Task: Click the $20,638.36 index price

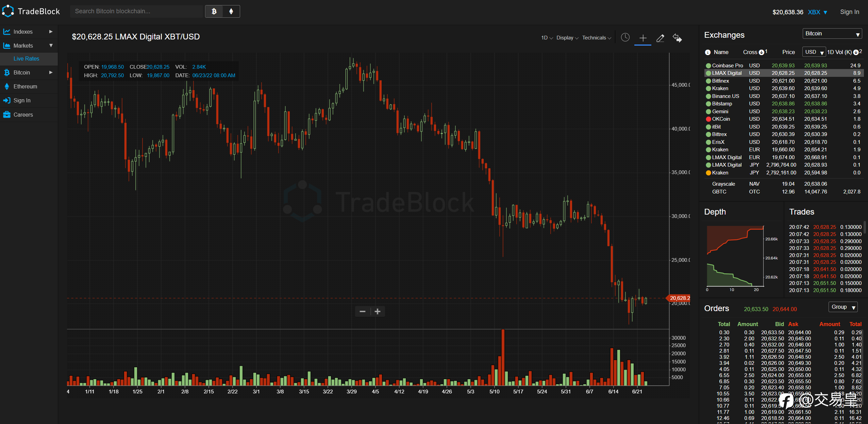Action: (788, 12)
